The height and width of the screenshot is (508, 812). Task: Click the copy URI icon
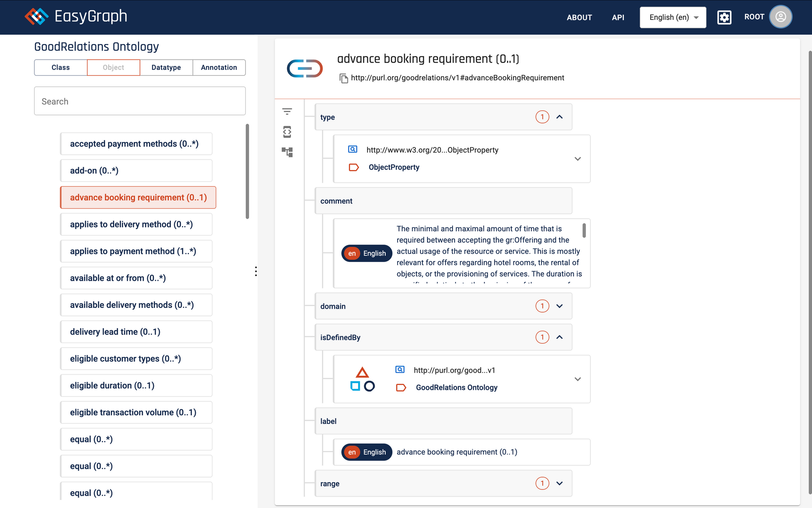343,78
